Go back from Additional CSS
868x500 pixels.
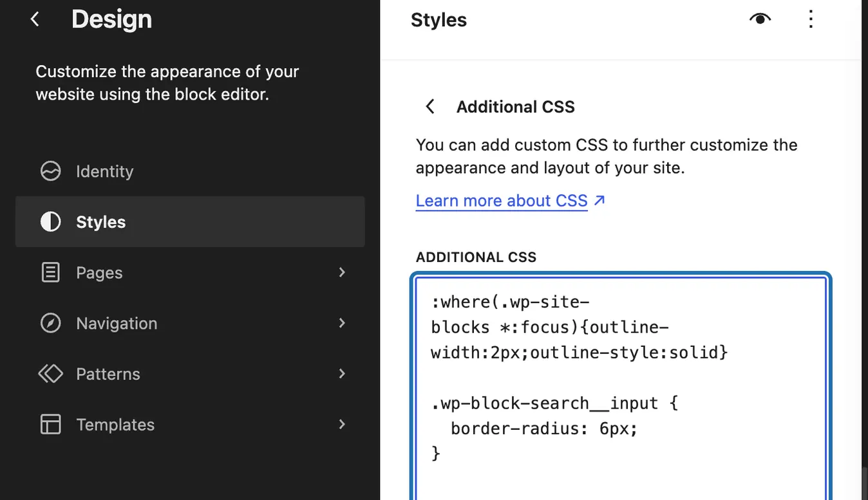(430, 107)
